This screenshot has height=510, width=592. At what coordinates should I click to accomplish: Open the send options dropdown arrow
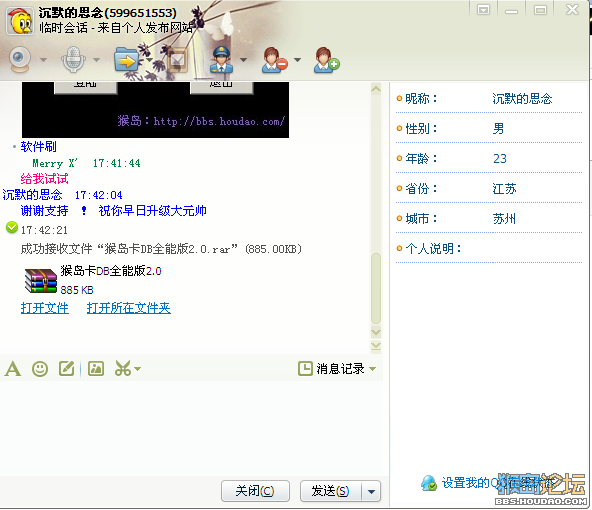click(x=371, y=492)
